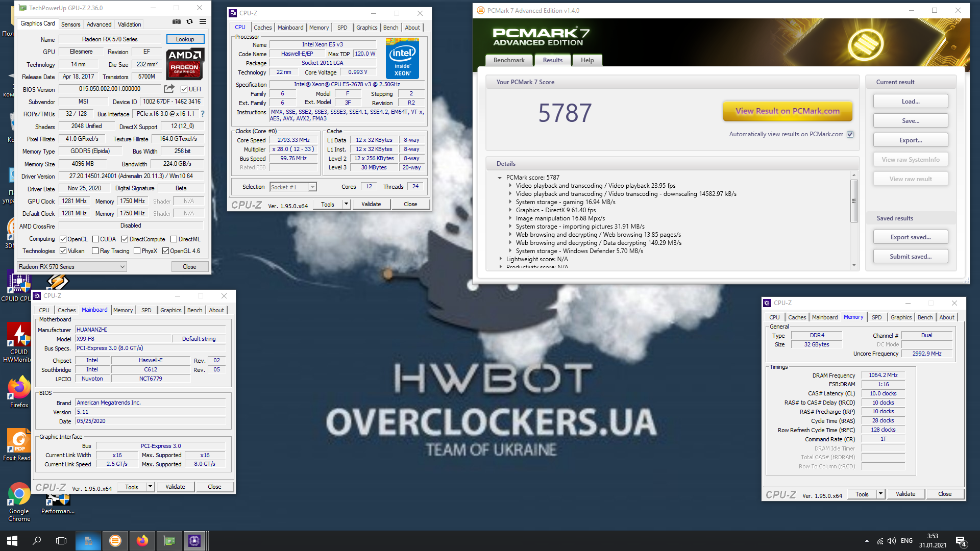The width and height of the screenshot is (980, 551).
Task: Click Windows Start button
Action: point(12,541)
